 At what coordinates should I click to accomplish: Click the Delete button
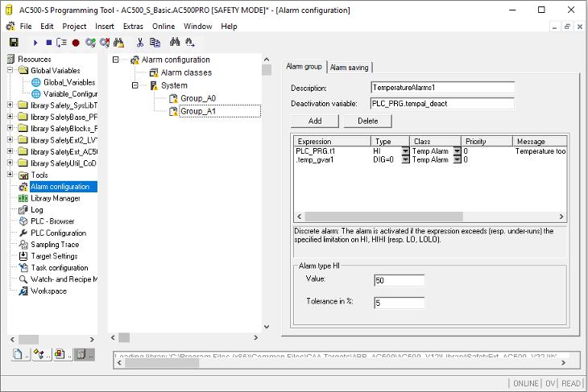pos(367,121)
